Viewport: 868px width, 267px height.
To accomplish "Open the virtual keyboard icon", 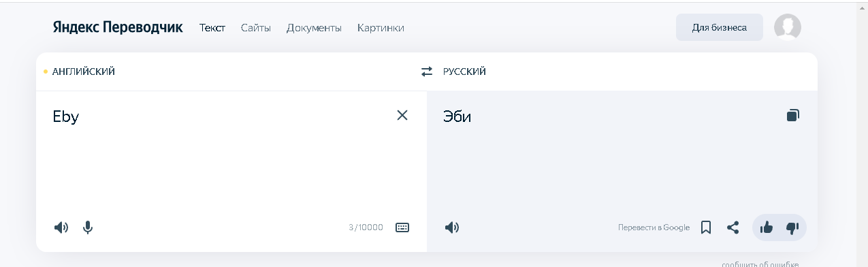I will (x=402, y=227).
